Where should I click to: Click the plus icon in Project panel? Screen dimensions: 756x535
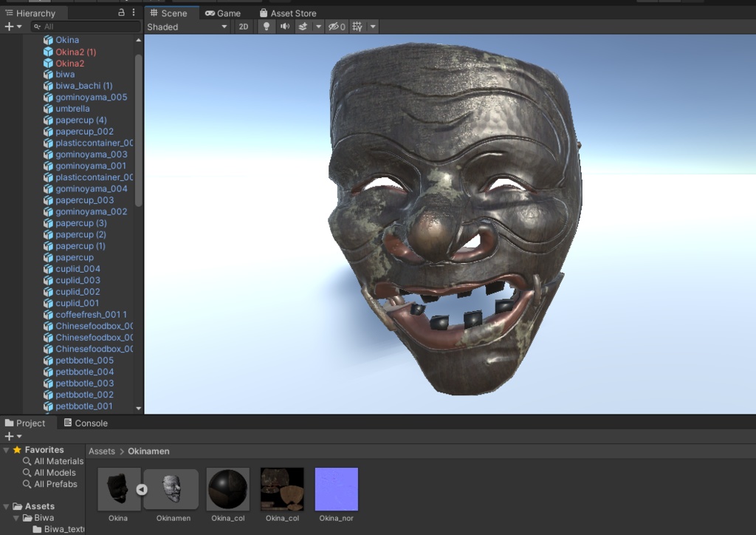click(9, 436)
